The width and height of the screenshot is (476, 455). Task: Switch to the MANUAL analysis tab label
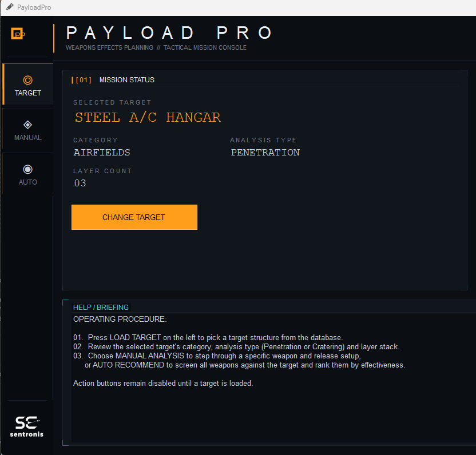[28, 138]
